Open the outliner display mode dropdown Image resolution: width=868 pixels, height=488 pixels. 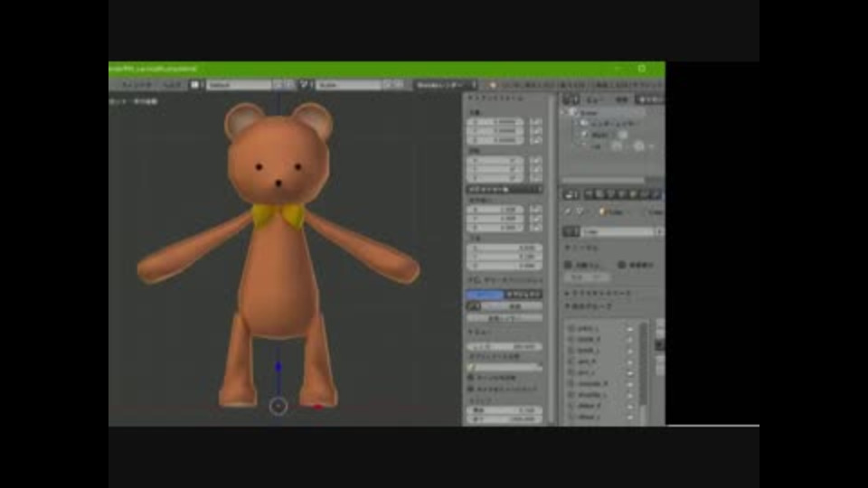coord(650,100)
